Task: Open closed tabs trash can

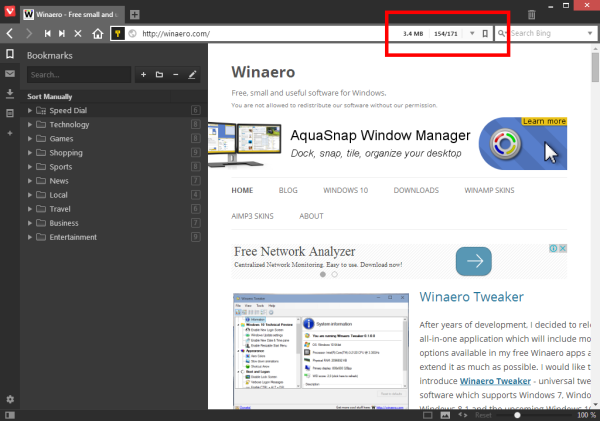Action: tap(532, 15)
